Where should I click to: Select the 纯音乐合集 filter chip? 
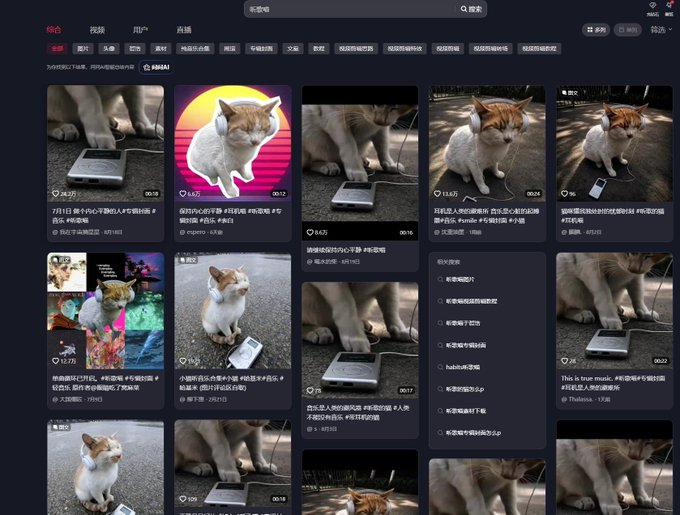click(195, 49)
